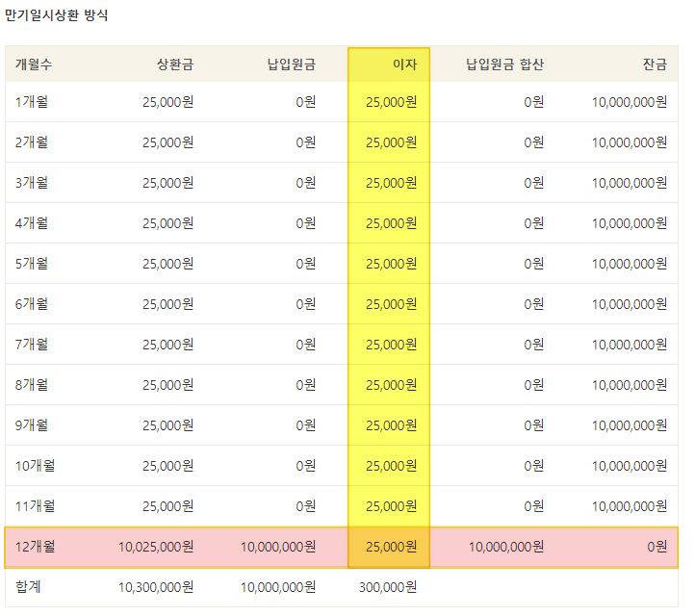Click the 7개월 이자 value 25,000원
The image size is (695, 616).
392,345
